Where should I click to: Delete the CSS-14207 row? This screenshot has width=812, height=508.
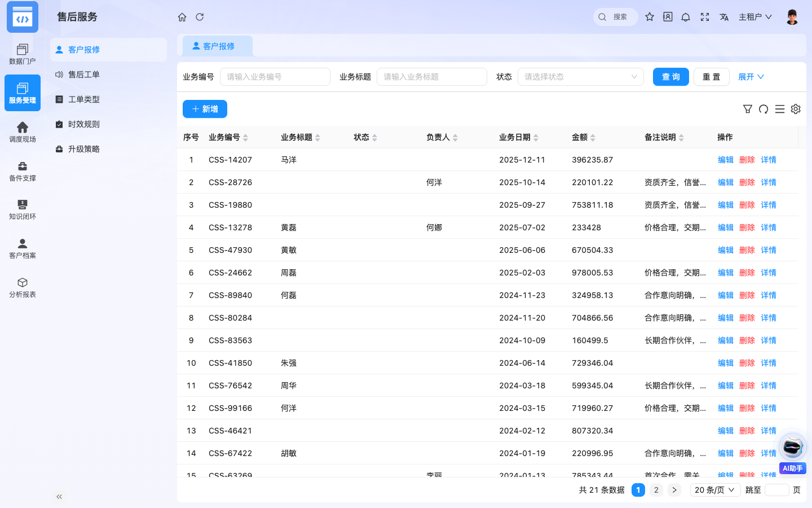tap(747, 160)
